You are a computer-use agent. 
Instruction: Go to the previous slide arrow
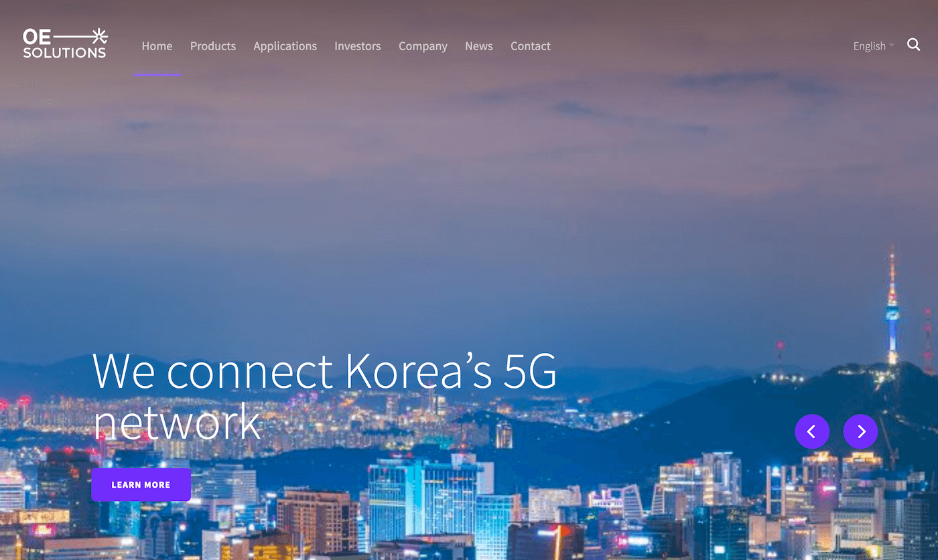coord(812,431)
